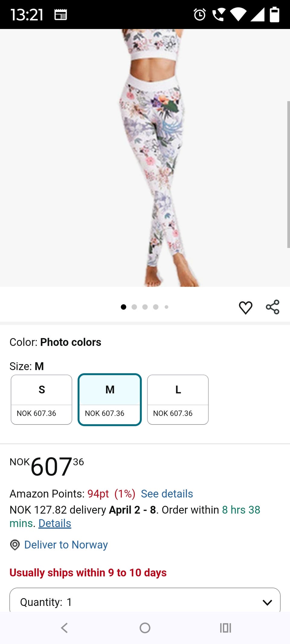The height and width of the screenshot is (644, 290).
Task: Jump to fourth image carousel dot
Action: (x=156, y=307)
